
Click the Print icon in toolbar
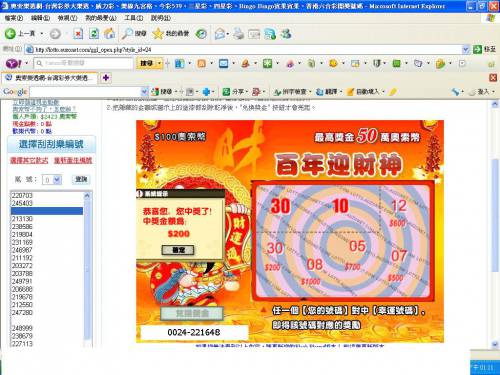[x=238, y=34]
